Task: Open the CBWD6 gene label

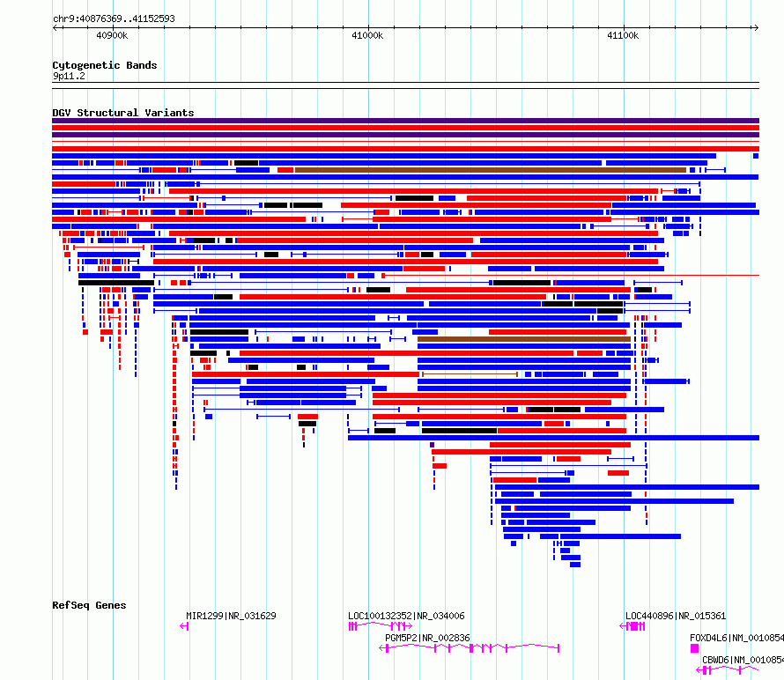Action: (743, 660)
